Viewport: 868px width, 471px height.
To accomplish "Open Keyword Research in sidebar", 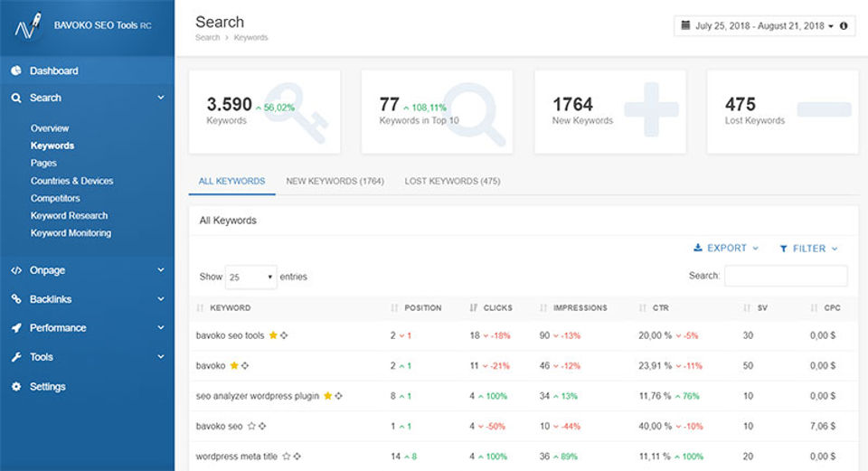I will coord(70,215).
